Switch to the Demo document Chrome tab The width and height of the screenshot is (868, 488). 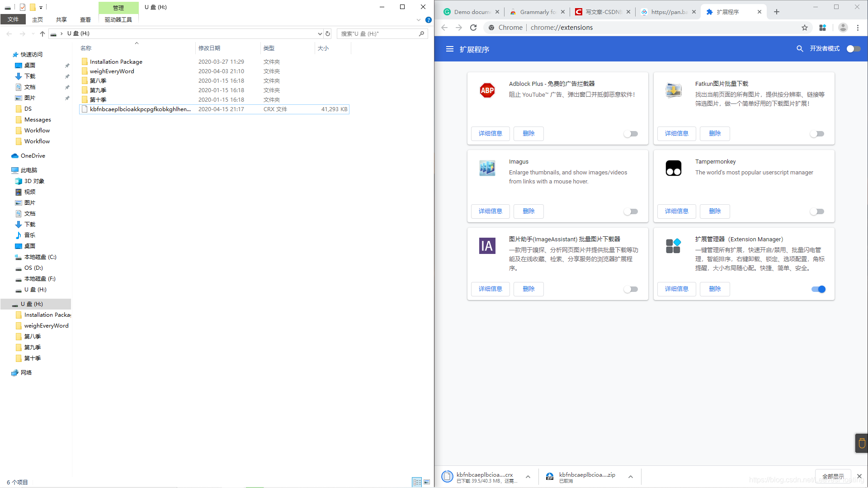pos(472,12)
